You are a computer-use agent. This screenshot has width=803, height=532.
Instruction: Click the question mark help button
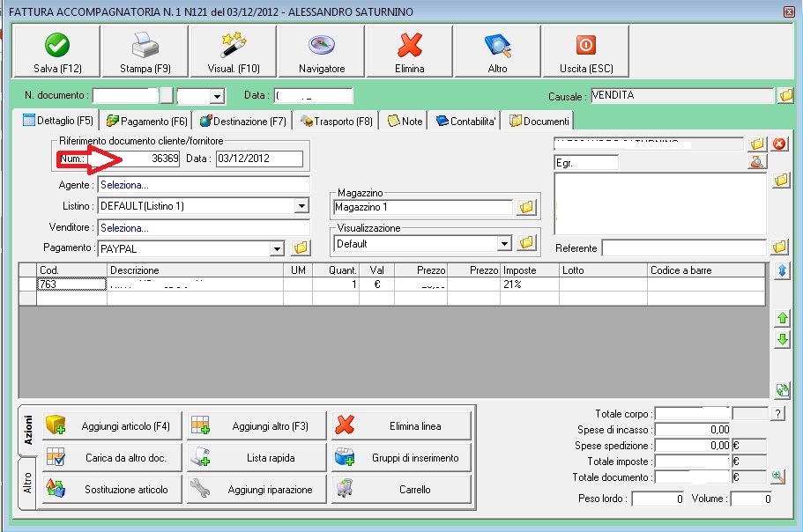(778, 413)
